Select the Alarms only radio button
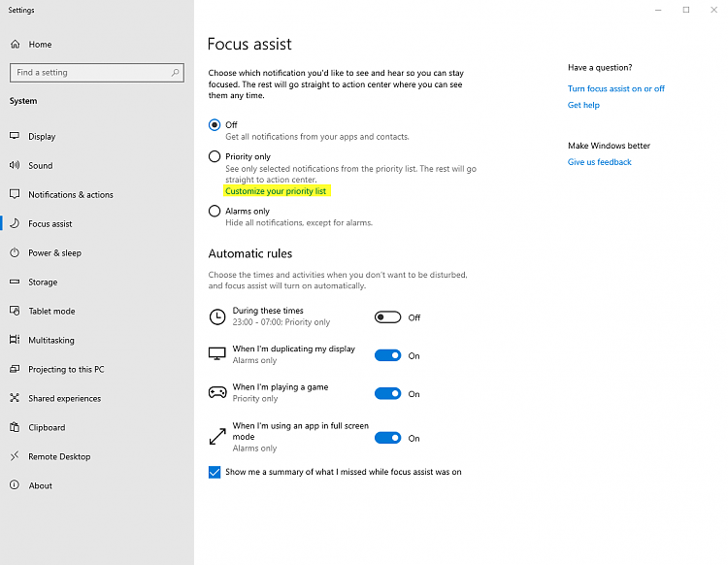The image size is (728, 565). (215, 211)
